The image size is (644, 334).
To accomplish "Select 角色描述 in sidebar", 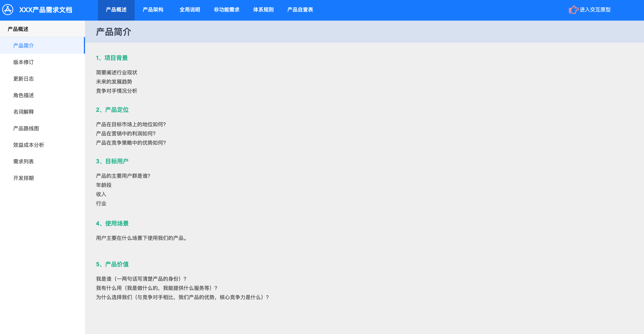I will (42, 95).
